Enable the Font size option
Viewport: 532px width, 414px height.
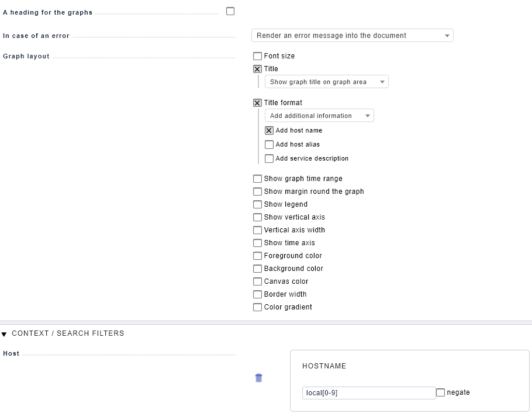coord(257,56)
